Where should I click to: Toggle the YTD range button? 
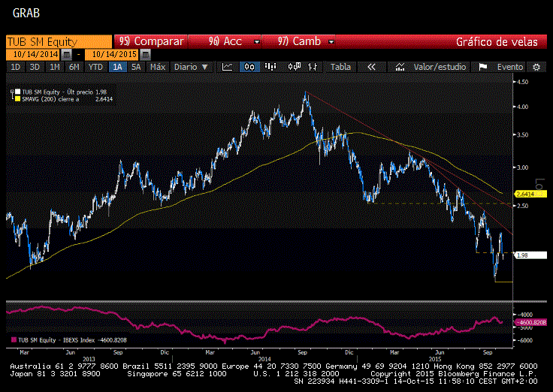click(95, 67)
